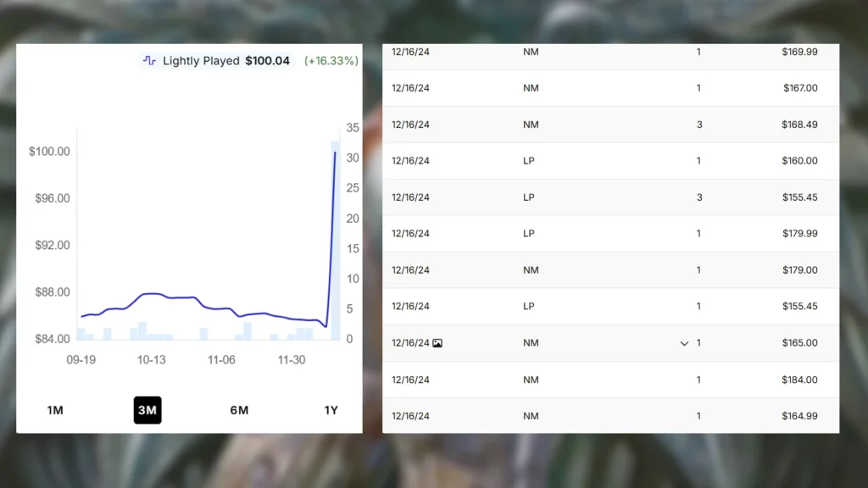Select the 3M time range
868x488 pixels.
tap(147, 410)
